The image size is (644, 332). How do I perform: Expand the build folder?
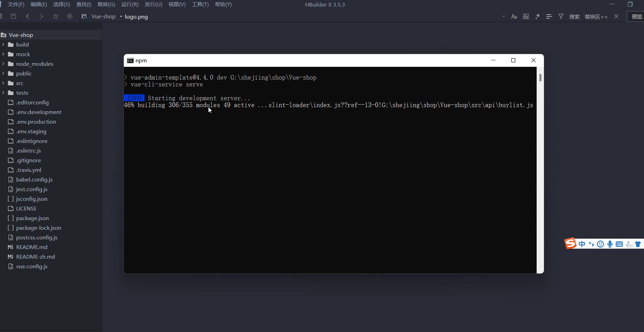click(x=3, y=44)
